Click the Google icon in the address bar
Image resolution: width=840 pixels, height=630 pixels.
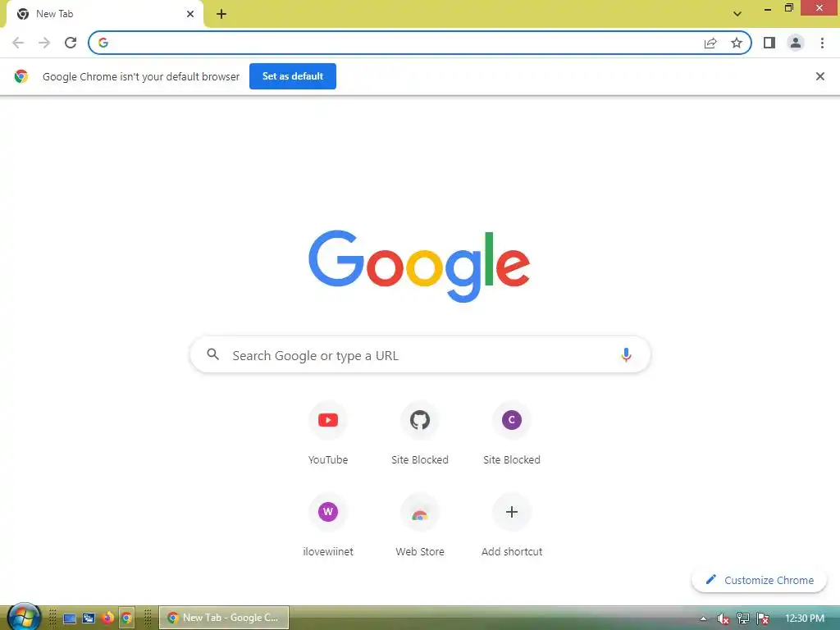pyautogui.click(x=103, y=43)
